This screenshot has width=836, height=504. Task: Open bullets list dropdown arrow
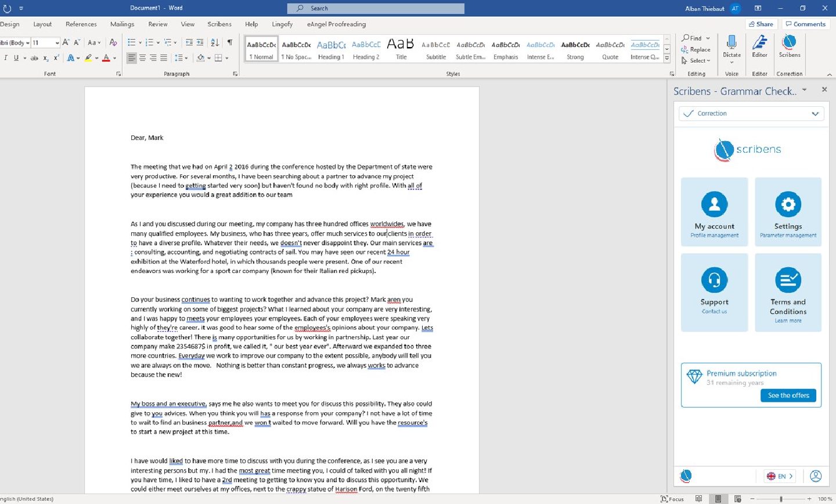pos(140,42)
